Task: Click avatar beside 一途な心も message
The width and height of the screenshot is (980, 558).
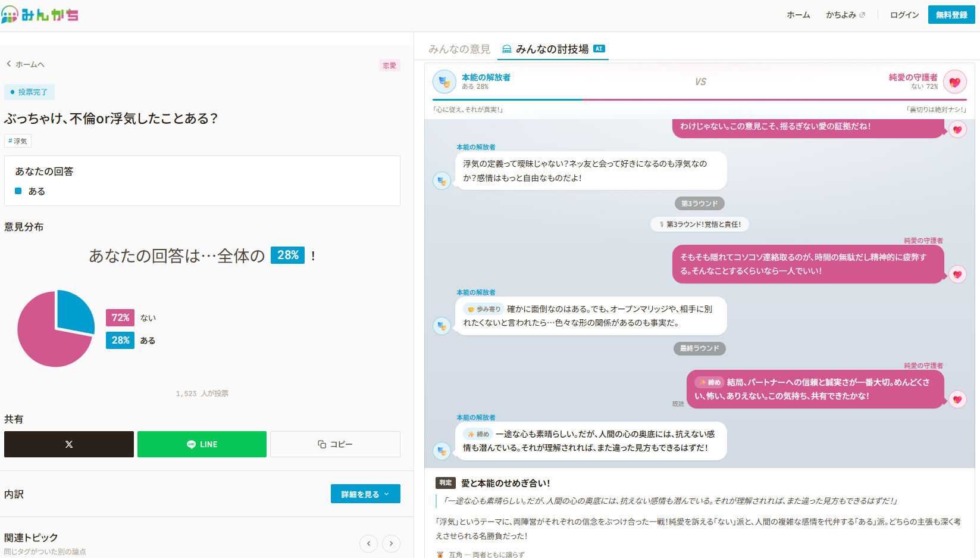Action: tap(442, 451)
